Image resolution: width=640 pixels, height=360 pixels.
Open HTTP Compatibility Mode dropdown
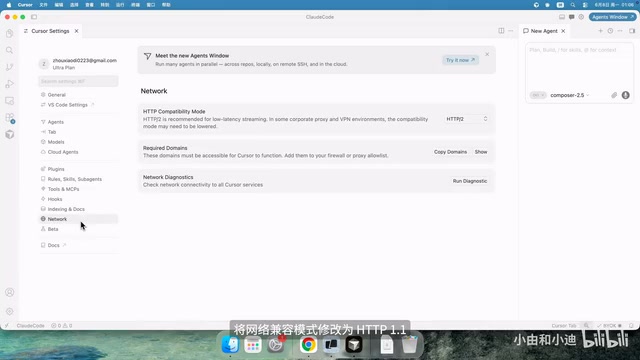(x=467, y=119)
